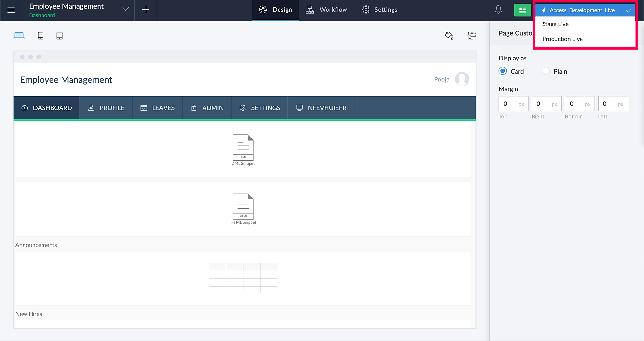
Task: Collapse the Access Development Live dropdown arrow
Action: click(x=628, y=10)
